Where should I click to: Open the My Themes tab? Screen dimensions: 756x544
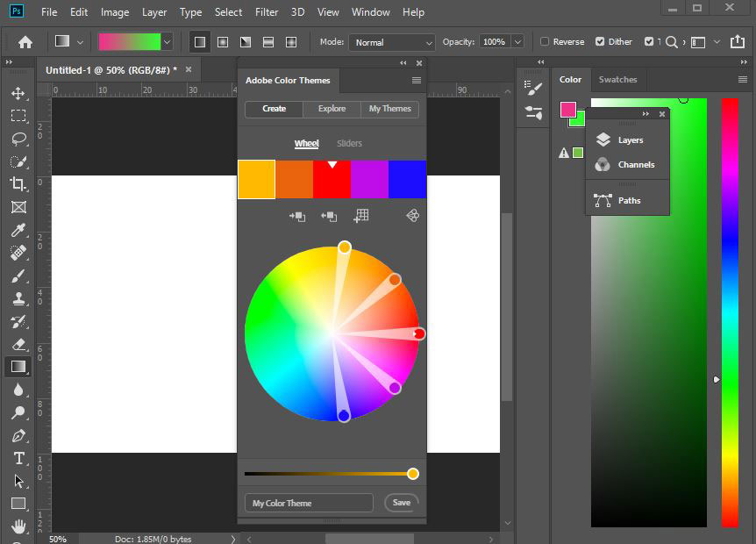[x=390, y=109]
